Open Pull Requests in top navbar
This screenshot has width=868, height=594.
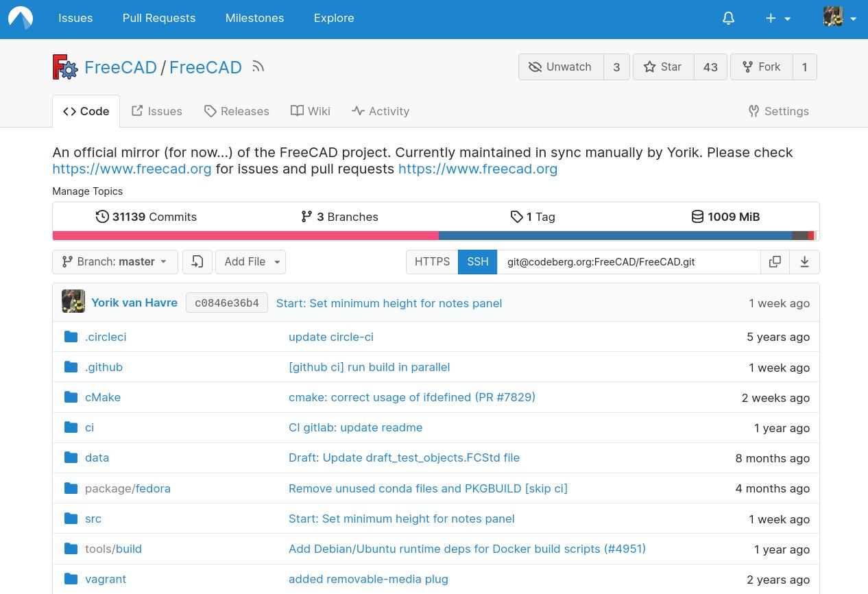click(159, 19)
